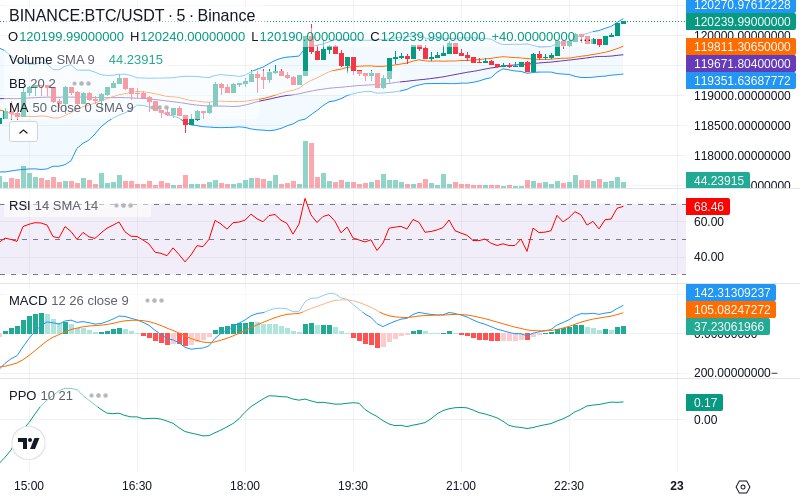Image resolution: width=800 pixels, height=500 pixels.
Task: Select the Volume SMA 9 legend
Action: [x=52, y=60]
